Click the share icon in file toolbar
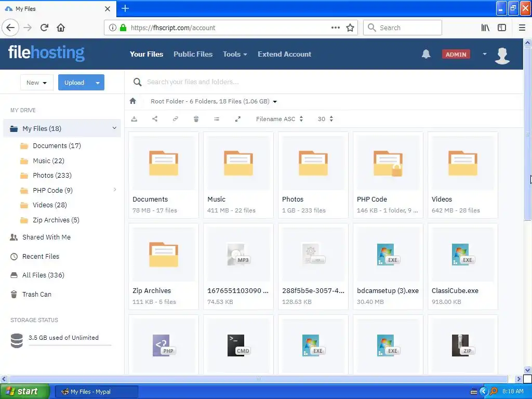 [155, 119]
